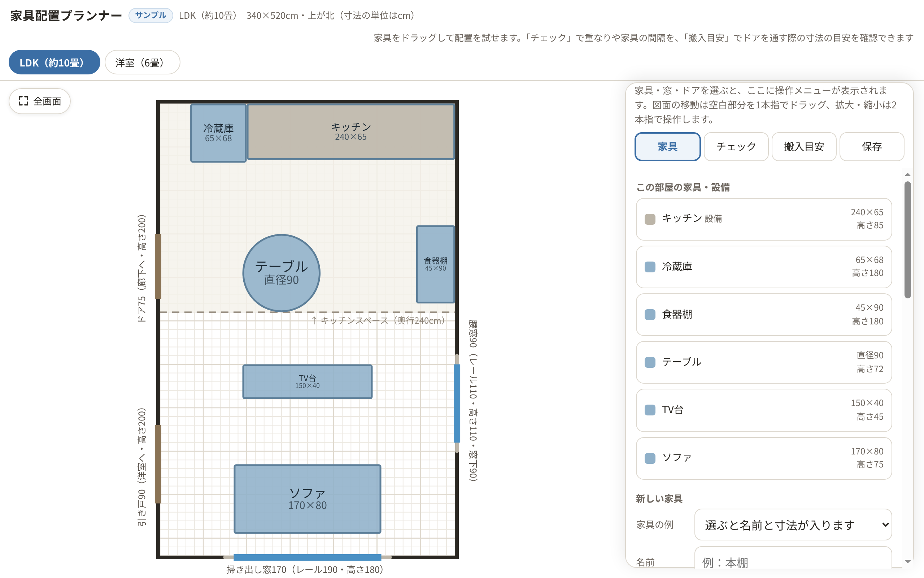Choose 食器棚 in the furniture list
Screen dimensions: 924x578
(764, 315)
